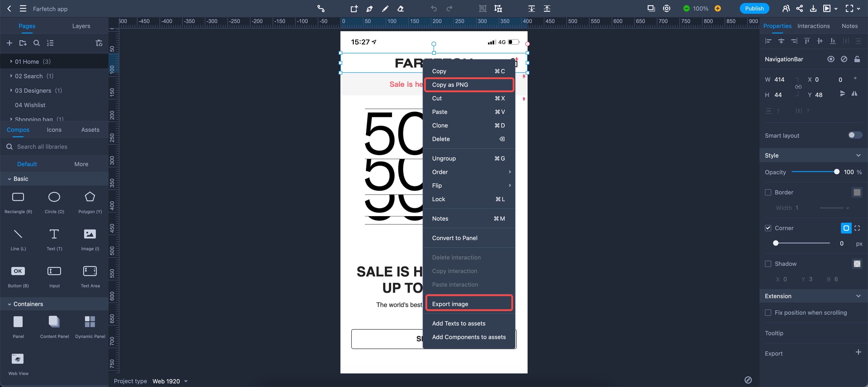Collapse the Containers components section
This screenshot has width=868, height=387.
pyautogui.click(x=9, y=304)
